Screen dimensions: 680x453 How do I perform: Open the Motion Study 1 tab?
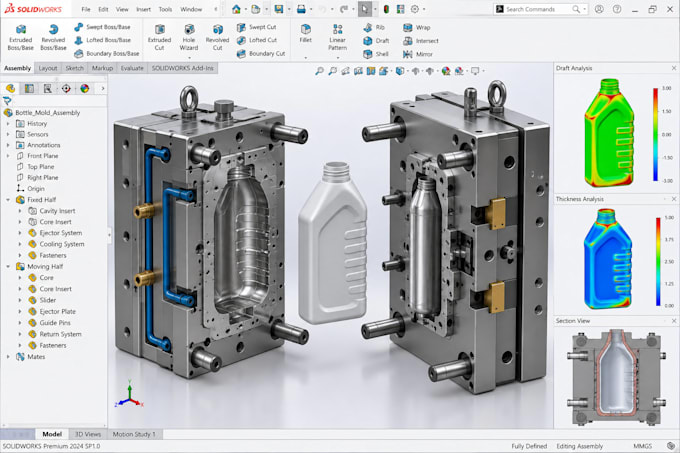[134, 434]
